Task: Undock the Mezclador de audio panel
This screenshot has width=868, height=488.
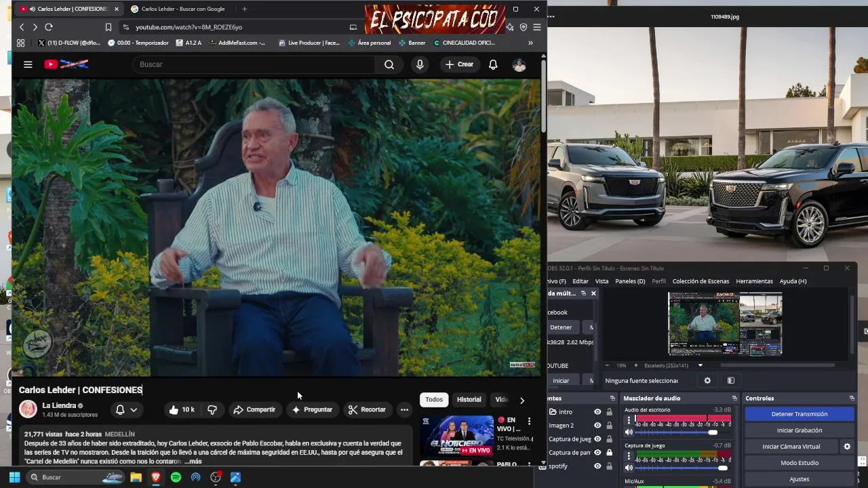Action: tap(734, 399)
